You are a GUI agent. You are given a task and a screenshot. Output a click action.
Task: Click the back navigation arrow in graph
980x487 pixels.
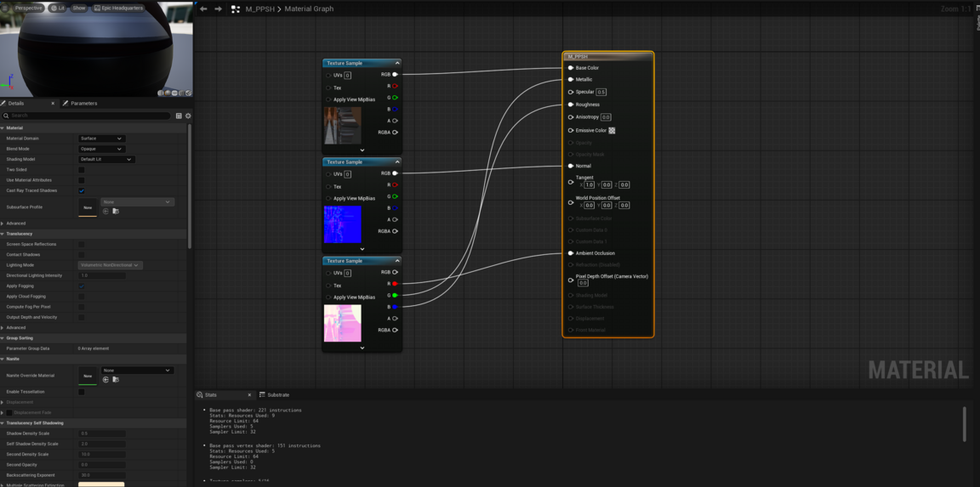[x=203, y=8]
